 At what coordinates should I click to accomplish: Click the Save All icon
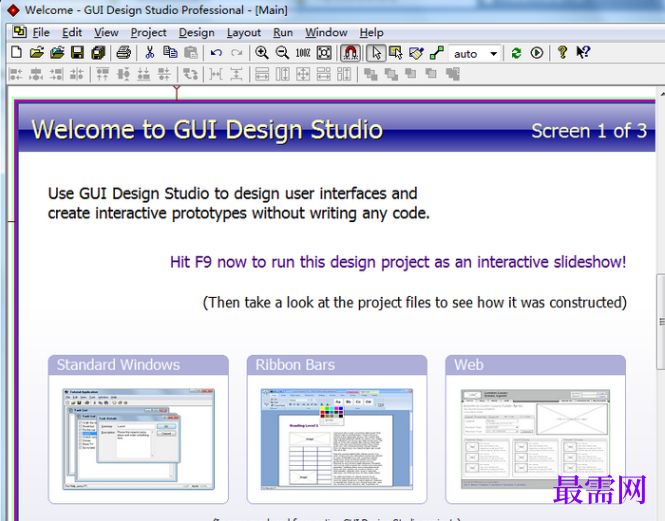[x=98, y=53]
